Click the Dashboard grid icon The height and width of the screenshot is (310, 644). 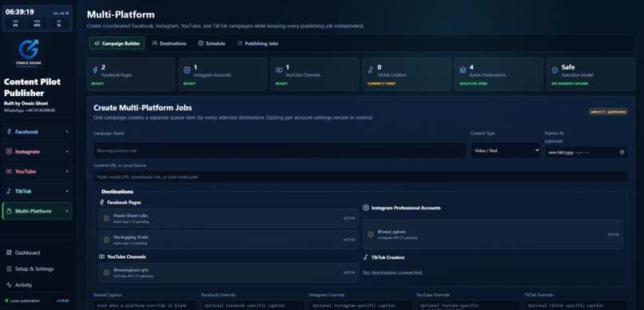[x=9, y=252]
